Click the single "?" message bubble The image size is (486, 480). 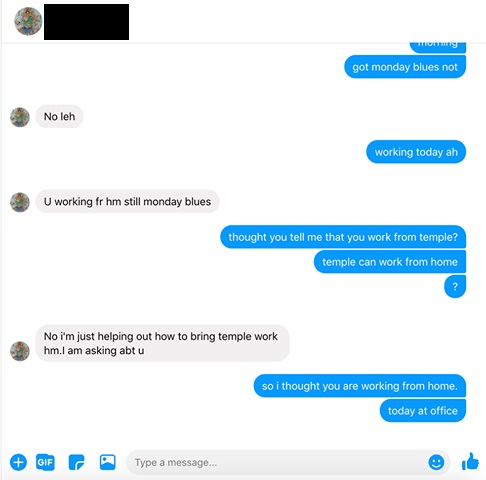point(455,287)
